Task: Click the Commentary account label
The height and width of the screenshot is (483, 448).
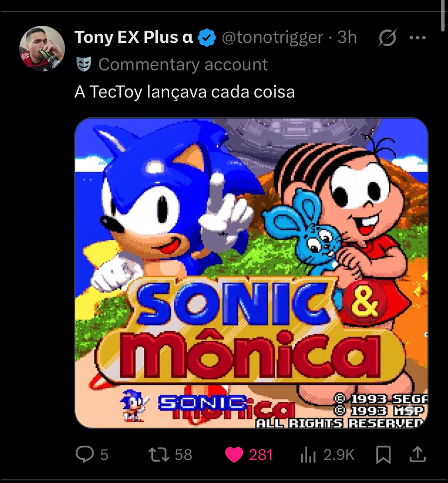Action: (x=183, y=64)
